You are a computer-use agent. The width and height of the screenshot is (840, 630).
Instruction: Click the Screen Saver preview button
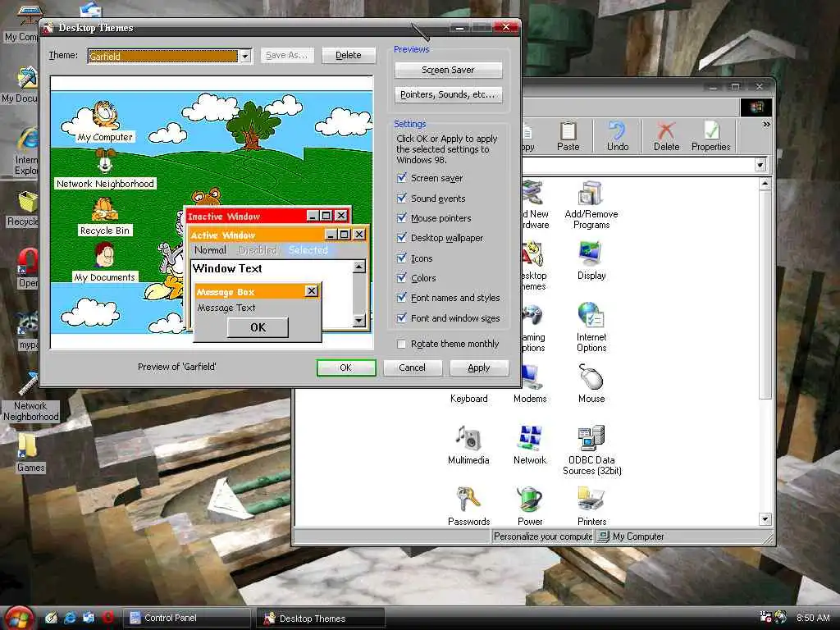click(x=448, y=70)
